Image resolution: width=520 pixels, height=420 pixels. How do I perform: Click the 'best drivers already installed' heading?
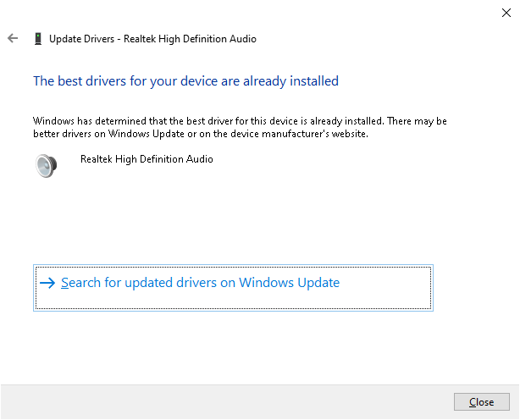[x=185, y=81]
